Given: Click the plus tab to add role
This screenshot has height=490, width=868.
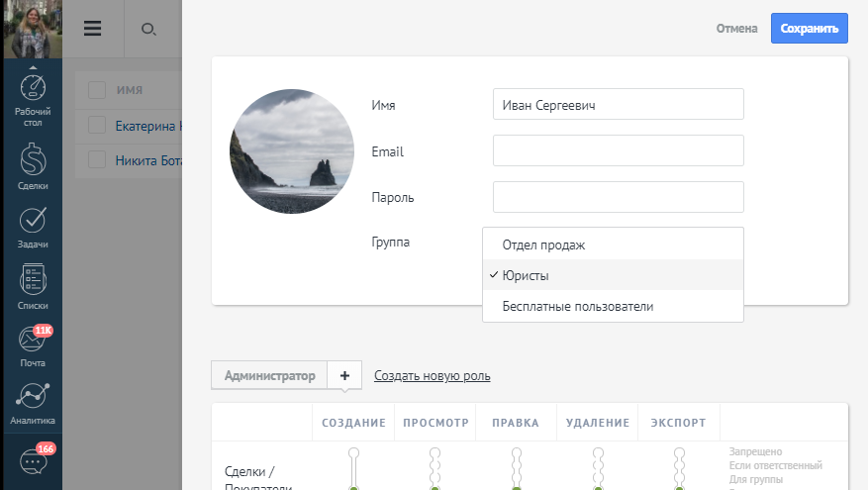Looking at the screenshot, I should point(344,376).
